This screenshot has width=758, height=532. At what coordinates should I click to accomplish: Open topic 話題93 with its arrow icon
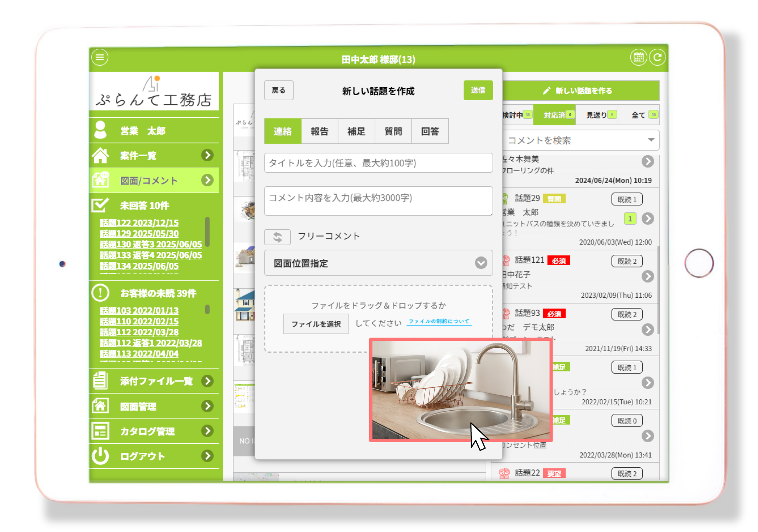[x=647, y=330]
